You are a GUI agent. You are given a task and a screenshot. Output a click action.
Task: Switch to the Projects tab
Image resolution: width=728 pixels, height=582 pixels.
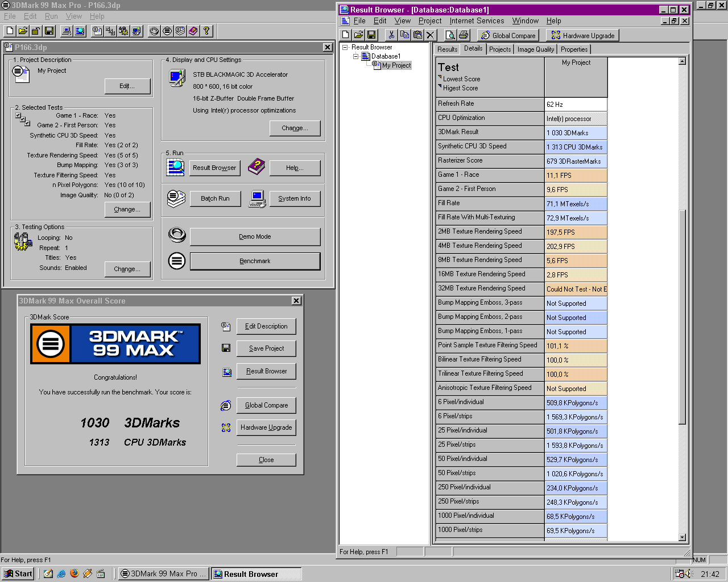pyautogui.click(x=500, y=49)
